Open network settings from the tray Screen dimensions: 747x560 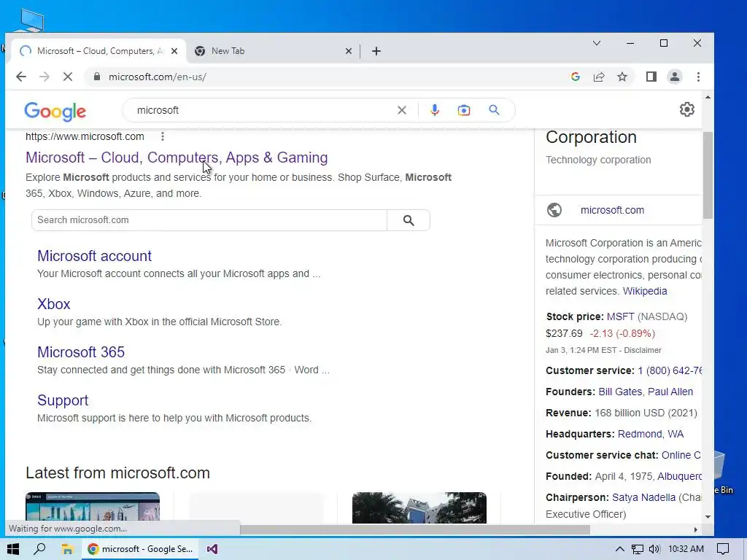click(x=638, y=549)
